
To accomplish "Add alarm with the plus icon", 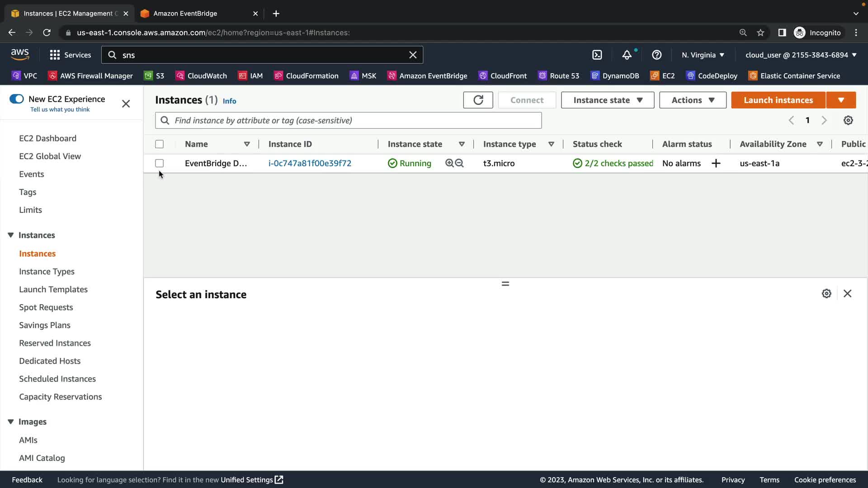I will [716, 164].
